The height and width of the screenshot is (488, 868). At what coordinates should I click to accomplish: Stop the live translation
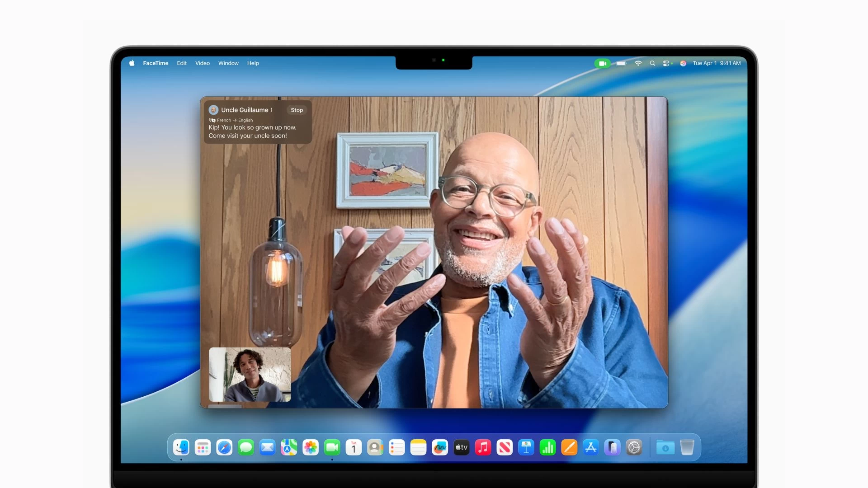(x=297, y=110)
